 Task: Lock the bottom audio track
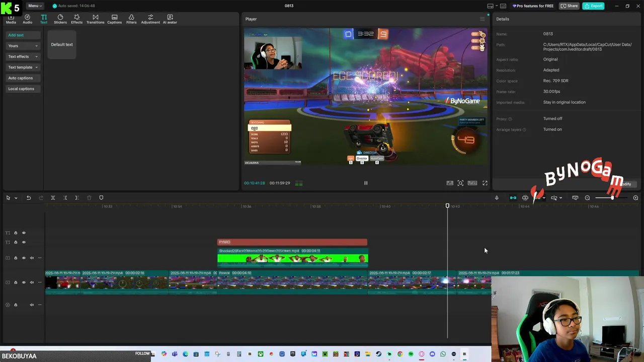(16, 305)
